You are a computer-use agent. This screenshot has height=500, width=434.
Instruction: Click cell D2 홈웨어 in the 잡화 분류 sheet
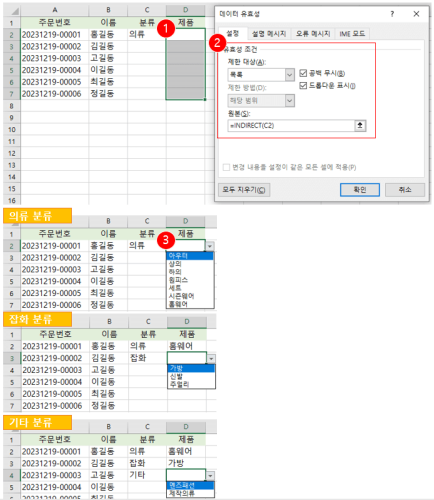click(x=187, y=346)
